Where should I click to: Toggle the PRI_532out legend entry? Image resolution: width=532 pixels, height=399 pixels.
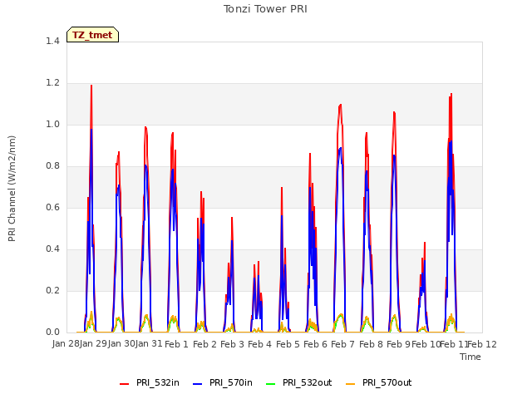pos(299,382)
